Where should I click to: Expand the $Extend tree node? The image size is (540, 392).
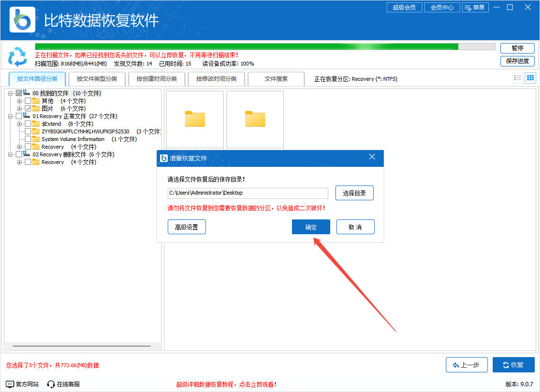coord(19,124)
